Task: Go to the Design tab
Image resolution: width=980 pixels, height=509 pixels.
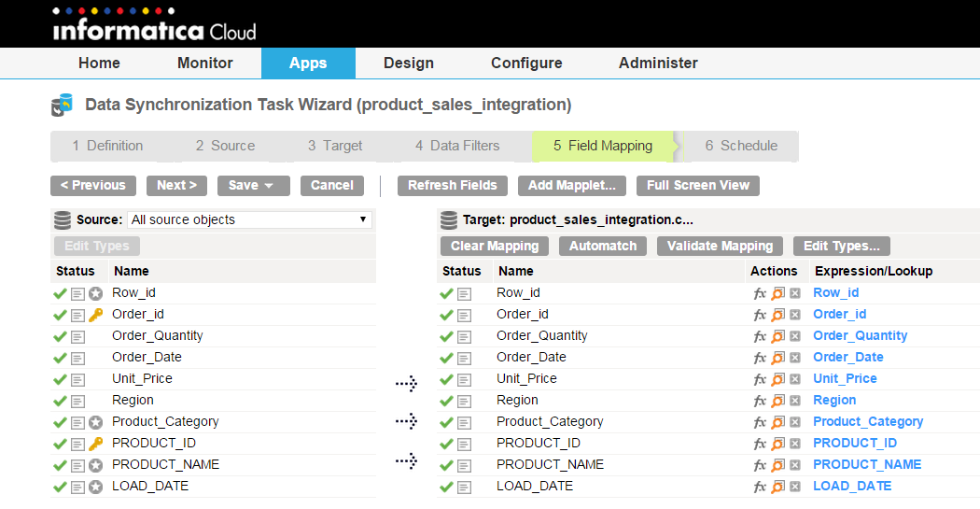Action: tap(409, 64)
